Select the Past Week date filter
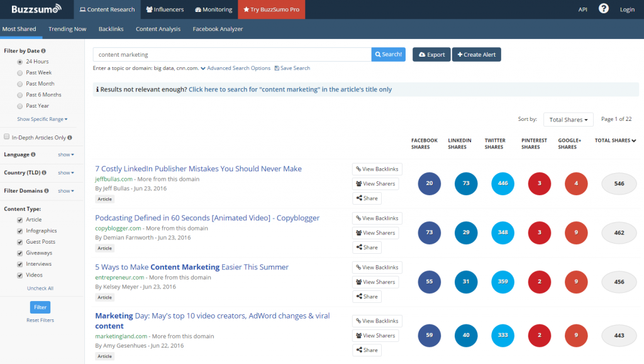This screenshot has width=644, height=364. 19,73
